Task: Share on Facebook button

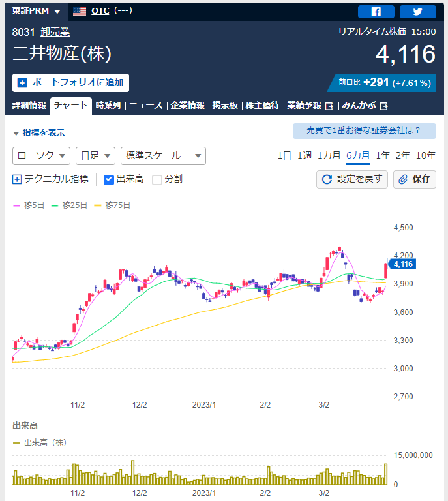Action: coord(376,12)
